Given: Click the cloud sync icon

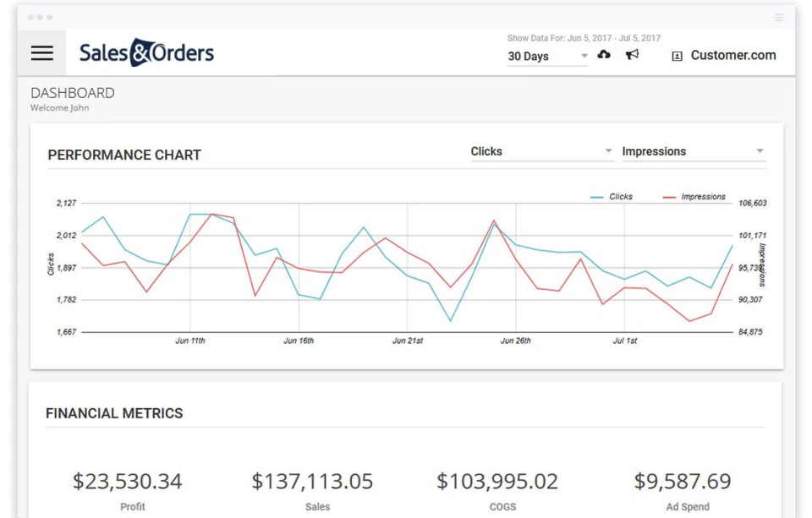Looking at the screenshot, I should point(604,55).
